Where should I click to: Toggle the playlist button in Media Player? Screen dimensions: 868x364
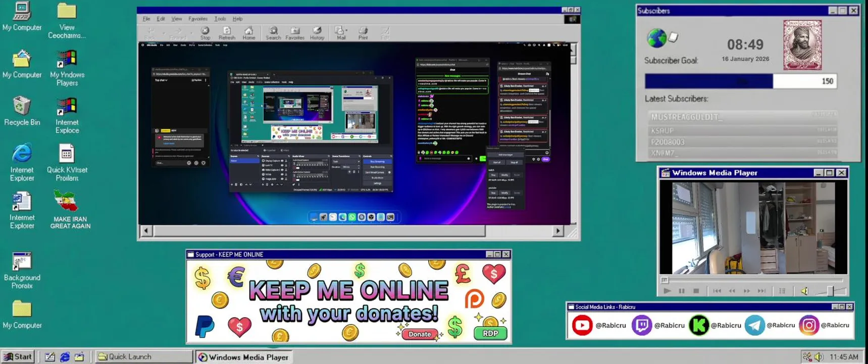click(x=782, y=291)
